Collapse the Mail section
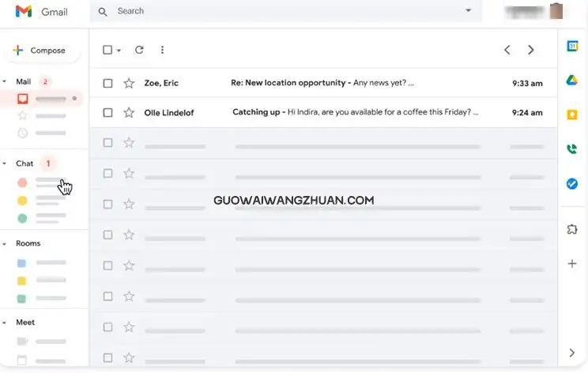 pyautogui.click(x=5, y=81)
